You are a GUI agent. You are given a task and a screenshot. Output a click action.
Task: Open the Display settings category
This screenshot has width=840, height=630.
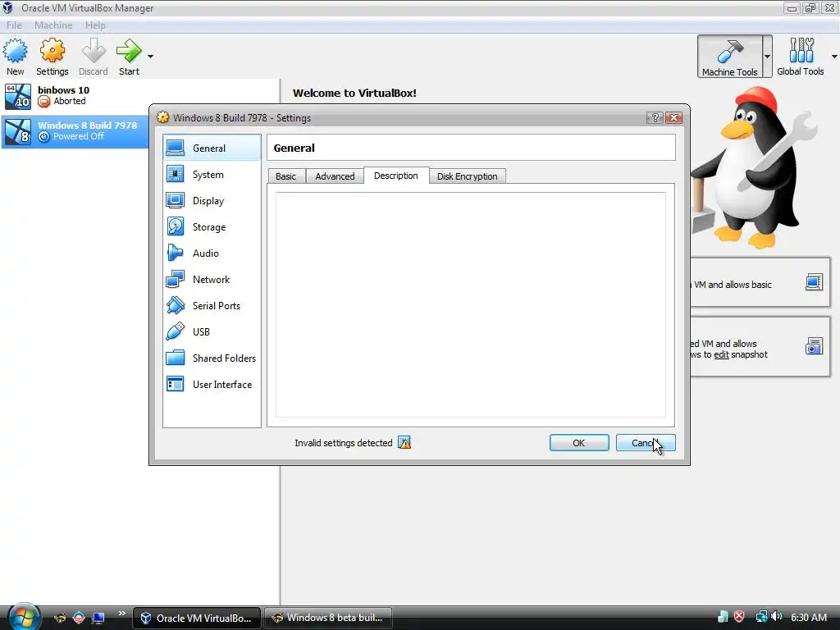point(212,200)
